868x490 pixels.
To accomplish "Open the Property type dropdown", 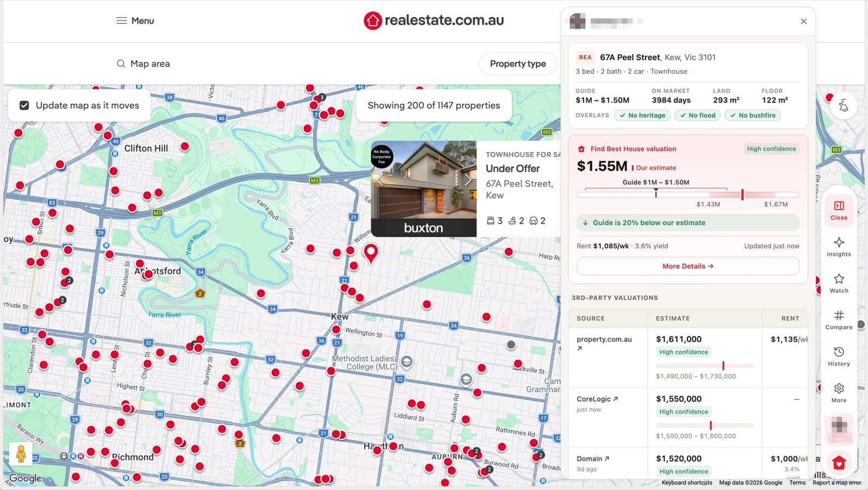I will pos(518,64).
